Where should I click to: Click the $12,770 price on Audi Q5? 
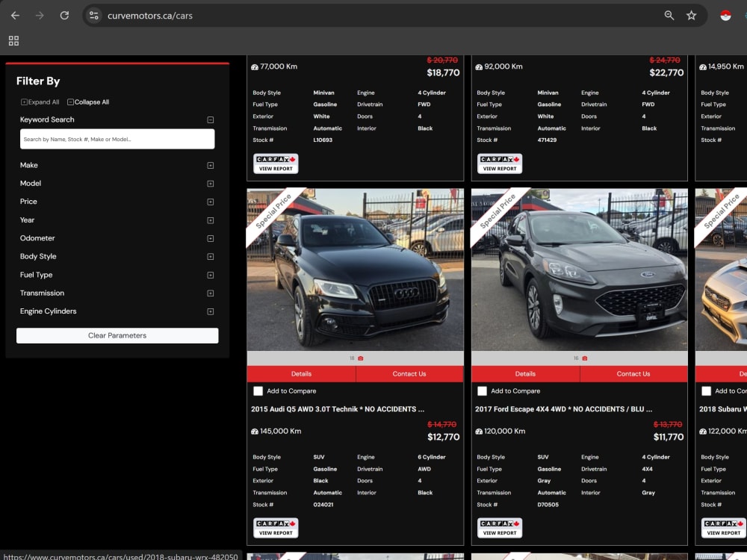coord(443,437)
